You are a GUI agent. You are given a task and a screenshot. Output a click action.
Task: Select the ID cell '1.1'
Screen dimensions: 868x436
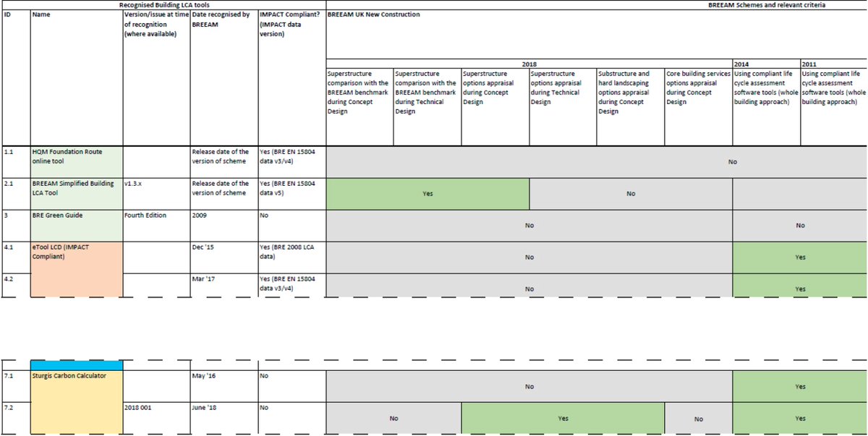click(x=15, y=163)
